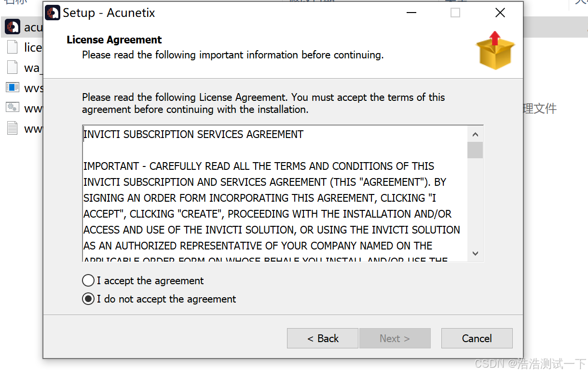This screenshot has width=588, height=373.
Task: Close the Setup - Acunetix window
Action: click(x=500, y=13)
